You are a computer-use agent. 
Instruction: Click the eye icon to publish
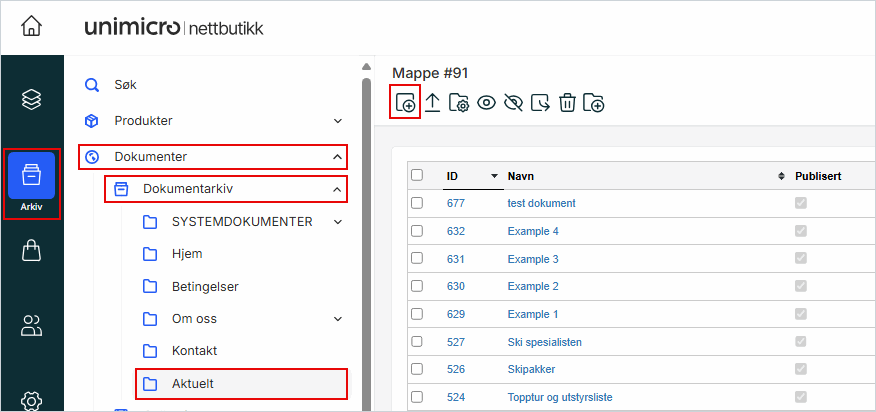(487, 103)
